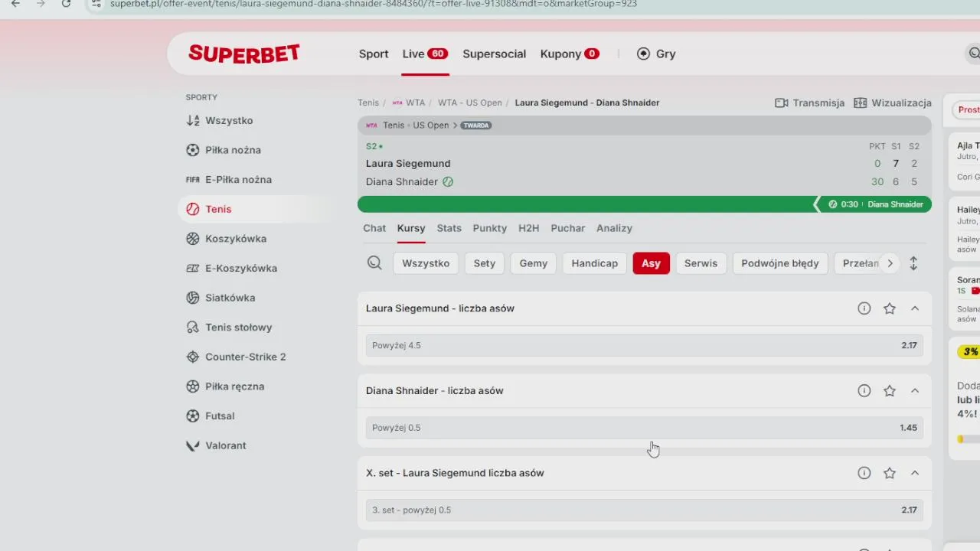Image resolution: width=980 pixels, height=551 pixels.
Task: Click the Counter-Strike 2 crosshair icon
Action: coord(193,357)
